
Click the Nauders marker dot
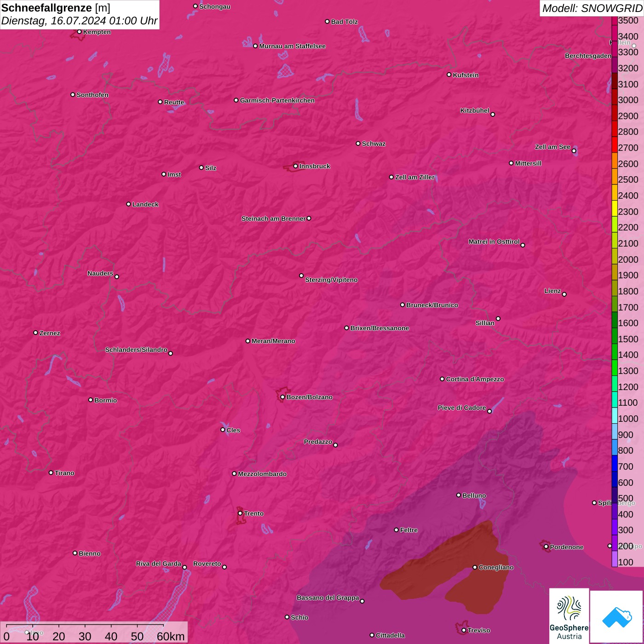(116, 276)
